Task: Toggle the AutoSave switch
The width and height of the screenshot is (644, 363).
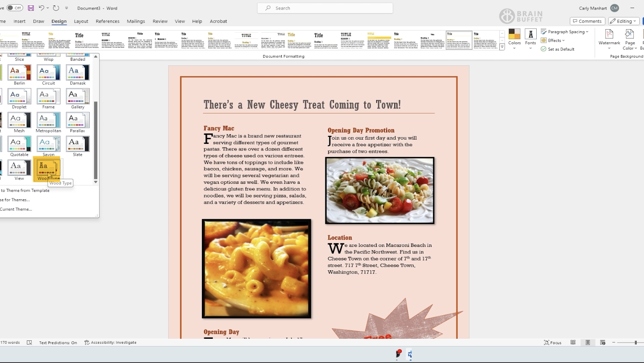Action: [x=15, y=8]
